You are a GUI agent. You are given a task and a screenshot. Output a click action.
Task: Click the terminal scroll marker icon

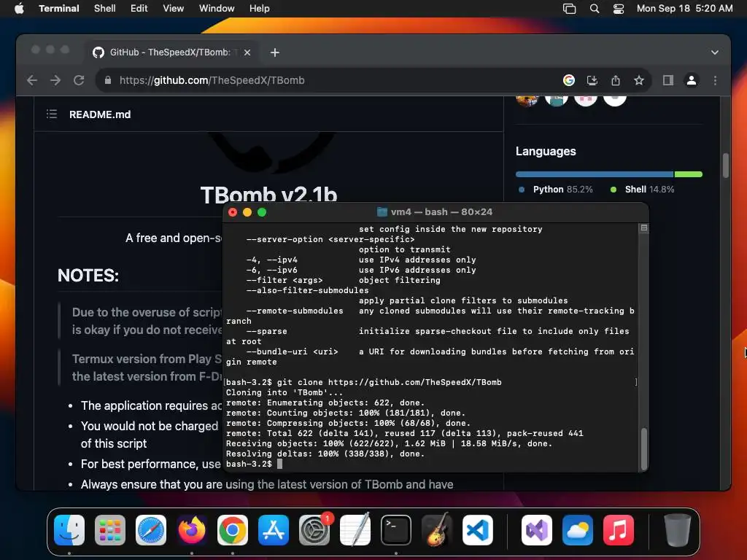pos(643,228)
